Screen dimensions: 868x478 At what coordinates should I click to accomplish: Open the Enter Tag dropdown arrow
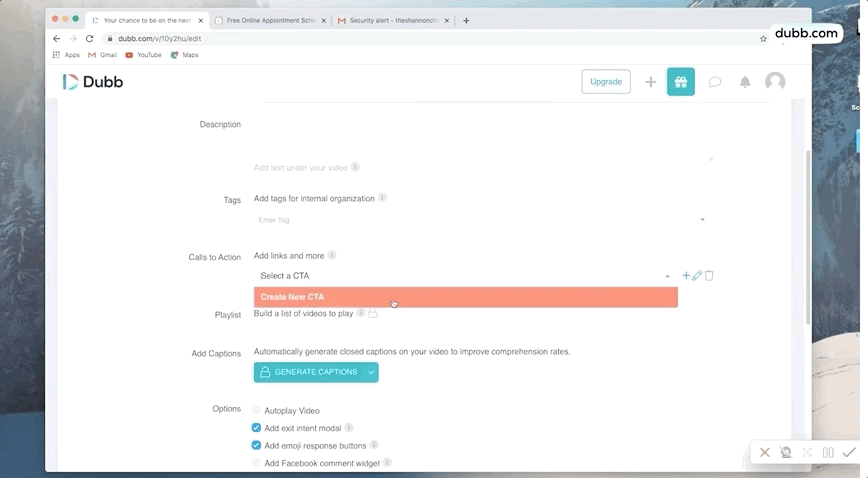[x=702, y=220]
